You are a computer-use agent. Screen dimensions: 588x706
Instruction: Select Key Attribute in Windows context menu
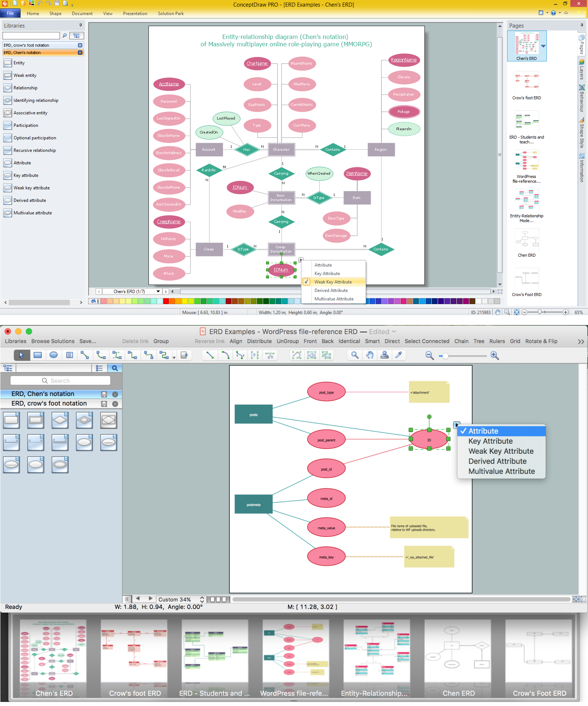pos(334,274)
